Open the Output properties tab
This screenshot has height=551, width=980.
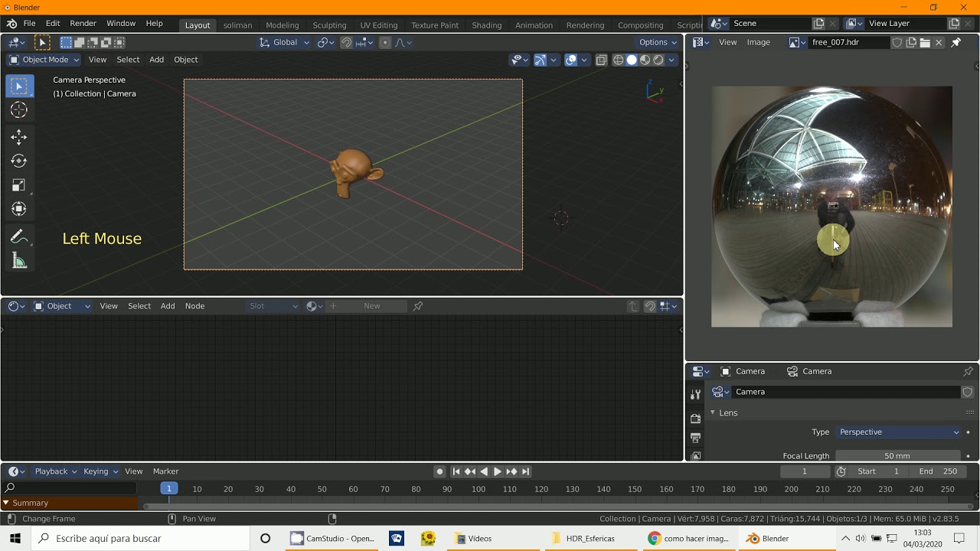click(695, 439)
